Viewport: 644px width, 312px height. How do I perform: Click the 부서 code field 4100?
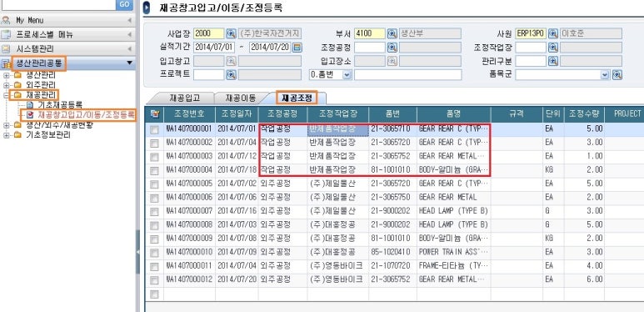tap(370, 33)
